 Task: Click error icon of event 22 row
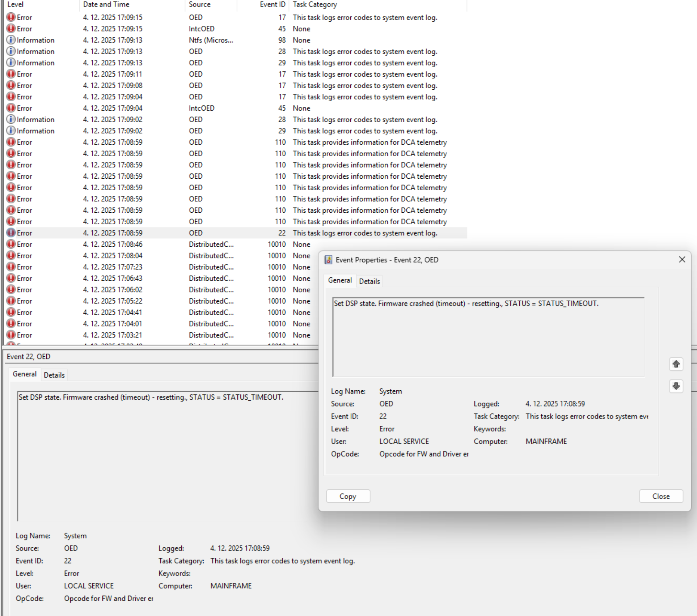[x=11, y=233]
